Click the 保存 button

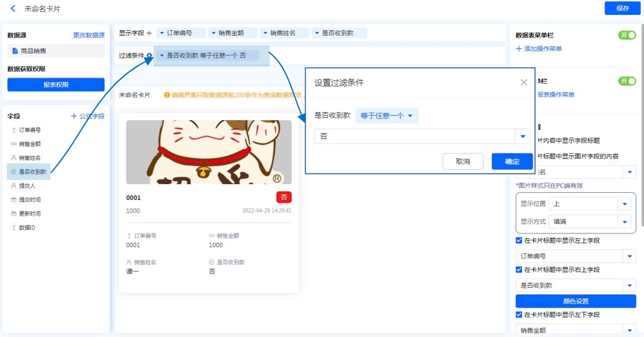(x=622, y=8)
